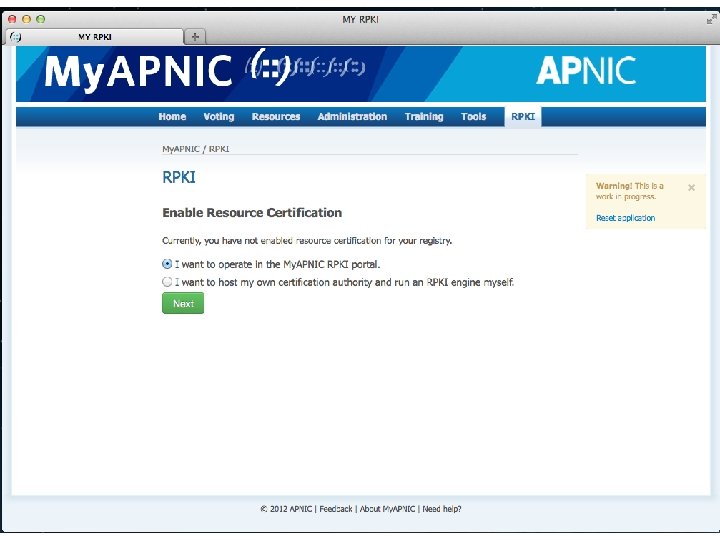Open the About MyAPNIC footer link
The width and height of the screenshot is (720, 540).
[387, 509]
